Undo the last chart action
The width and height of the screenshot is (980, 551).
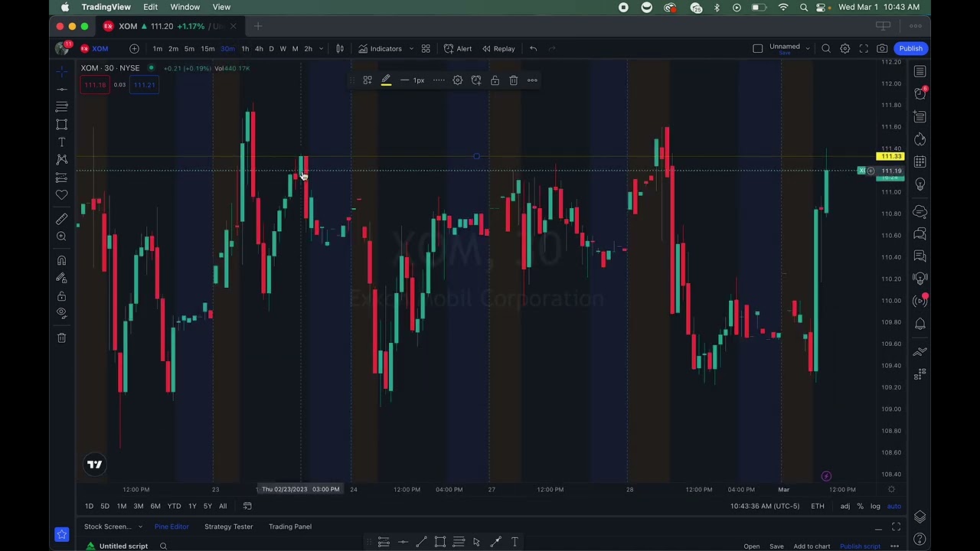(534, 49)
